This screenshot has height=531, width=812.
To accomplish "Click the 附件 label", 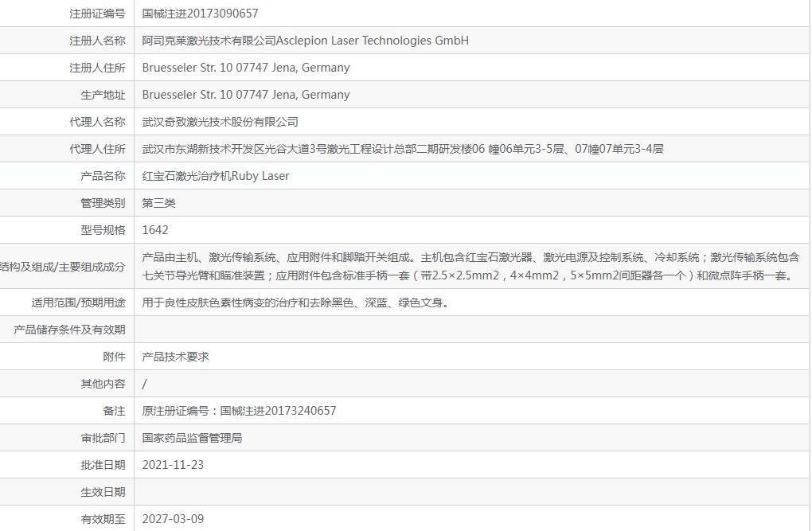I will pyautogui.click(x=115, y=357).
